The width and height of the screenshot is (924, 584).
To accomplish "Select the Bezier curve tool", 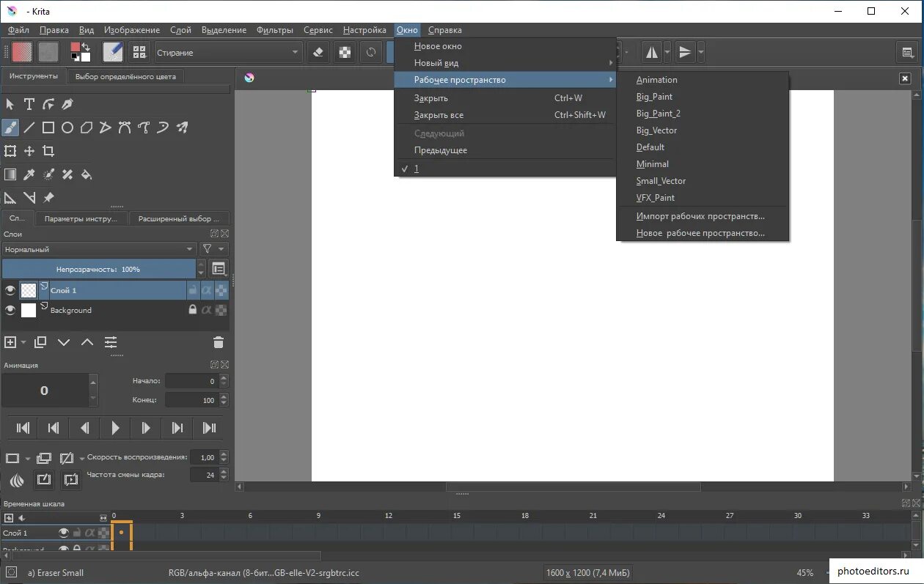I will (125, 127).
